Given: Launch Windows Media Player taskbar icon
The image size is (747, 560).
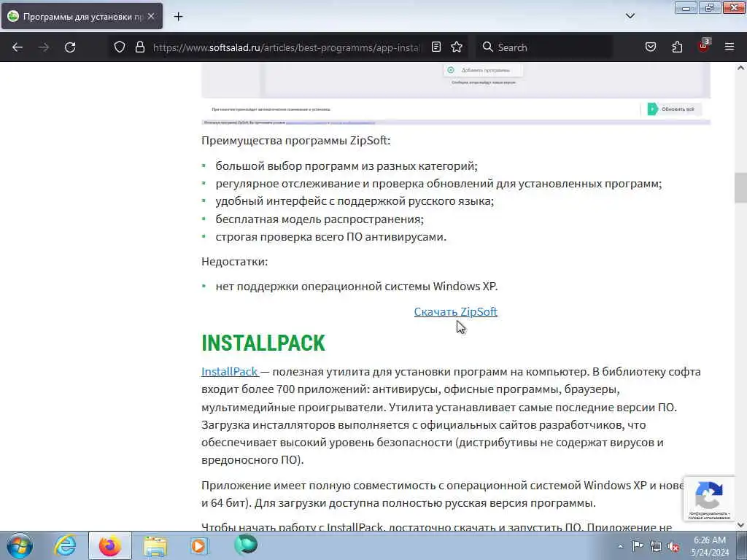Looking at the screenshot, I should coord(199,545).
